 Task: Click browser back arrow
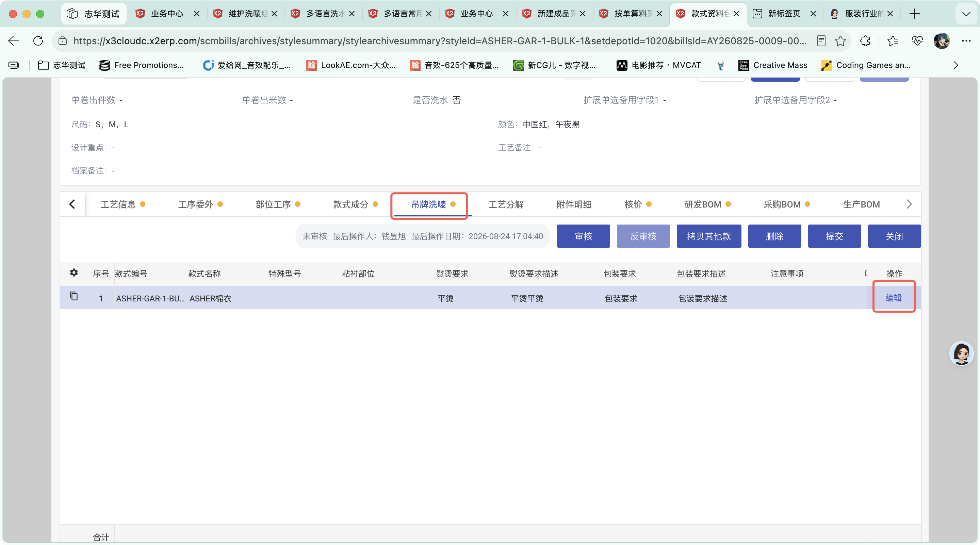[14, 41]
